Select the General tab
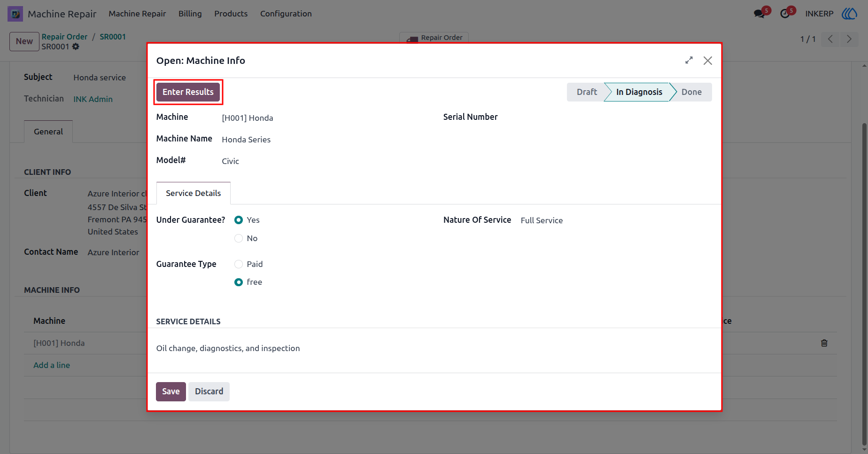Image resolution: width=868 pixels, height=454 pixels. [x=48, y=132]
